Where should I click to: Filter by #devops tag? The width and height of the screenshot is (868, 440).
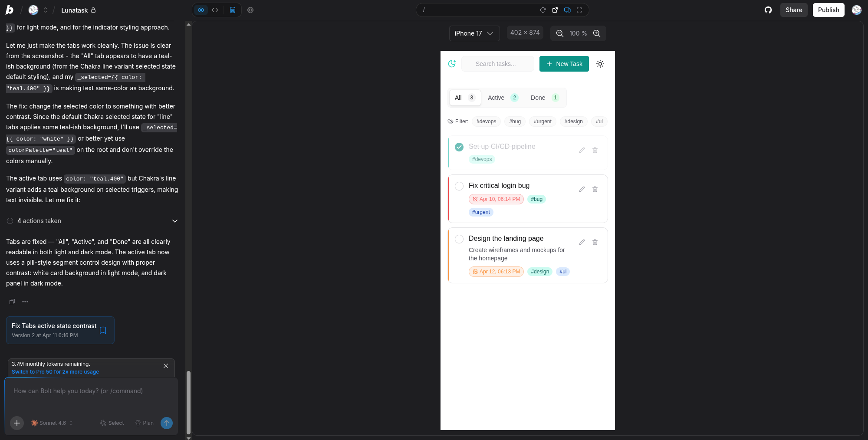click(x=486, y=121)
